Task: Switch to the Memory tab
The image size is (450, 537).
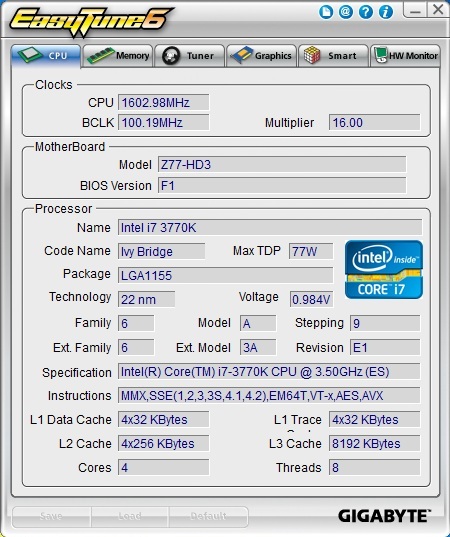Action: coord(118,55)
